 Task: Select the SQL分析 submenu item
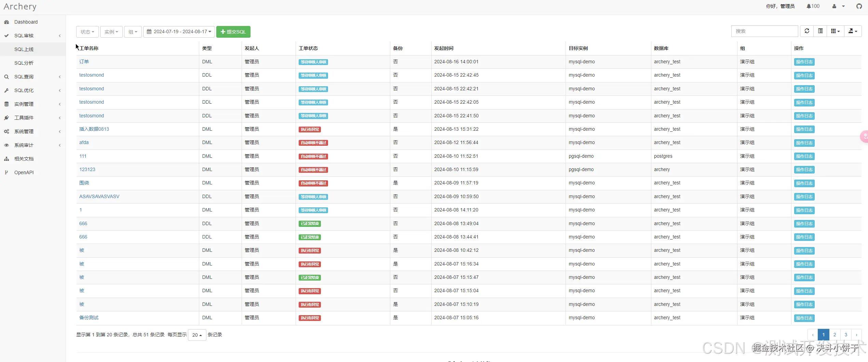(33, 63)
